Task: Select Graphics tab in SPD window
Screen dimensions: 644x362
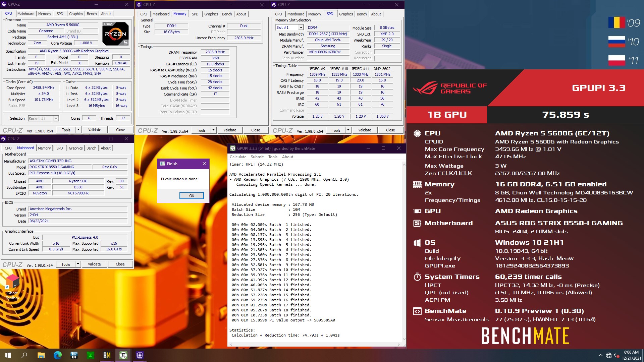Action: [346, 14]
